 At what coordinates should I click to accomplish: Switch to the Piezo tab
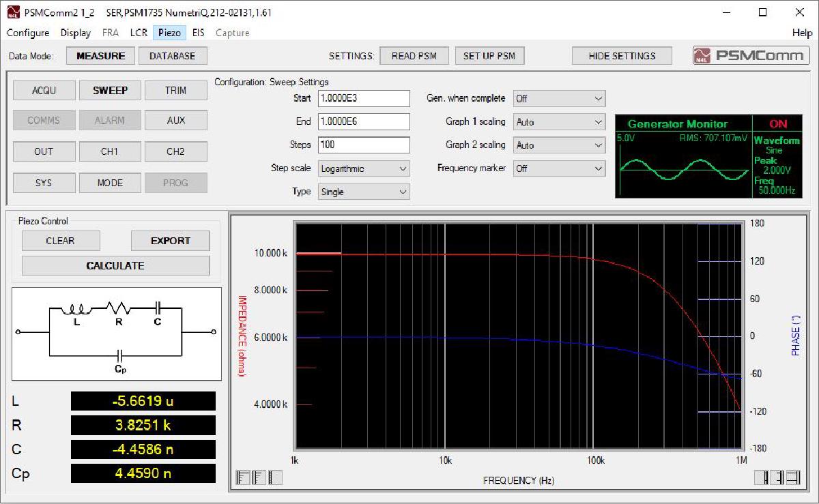(x=168, y=32)
